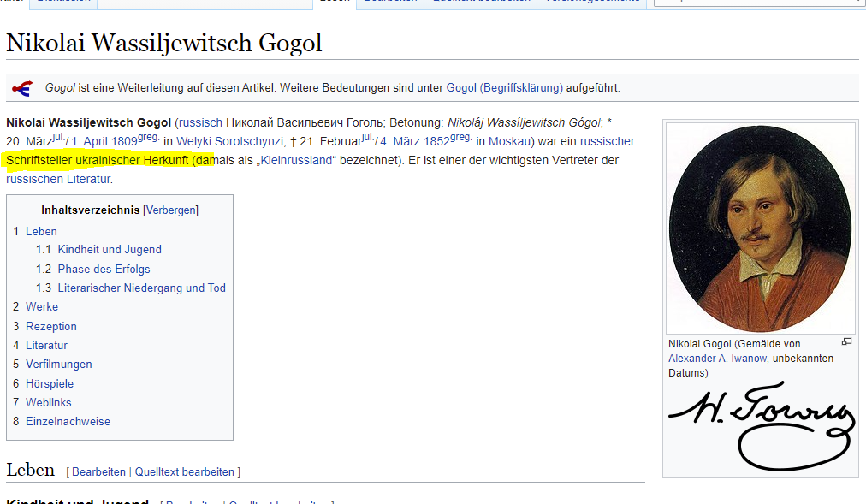
Task: Click Quelltext bearbeiten next to Leben heading
Action: 185,471
